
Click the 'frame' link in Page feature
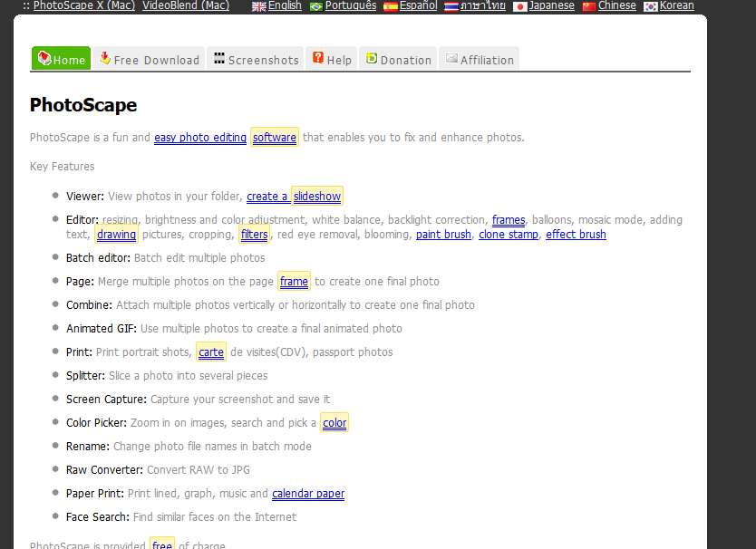pyautogui.click(x=294, y=282)
